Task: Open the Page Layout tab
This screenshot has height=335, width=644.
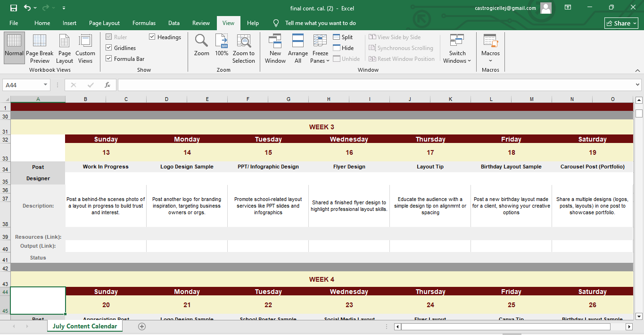Action: pyautogui.click(x=104, y=23)
